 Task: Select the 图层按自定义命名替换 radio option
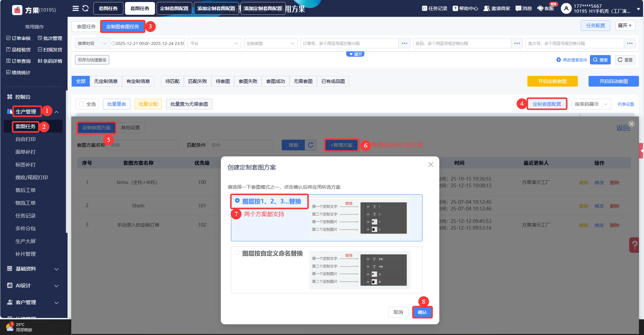click(237, 253)
